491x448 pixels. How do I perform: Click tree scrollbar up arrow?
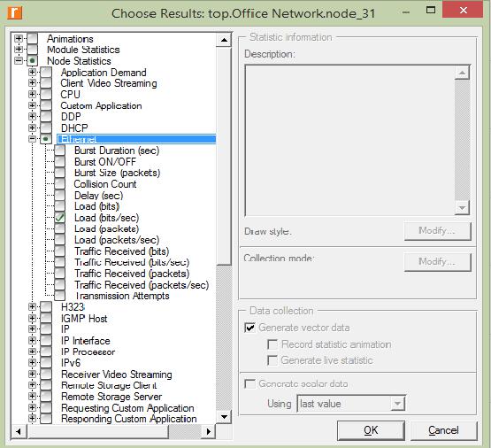224,40
